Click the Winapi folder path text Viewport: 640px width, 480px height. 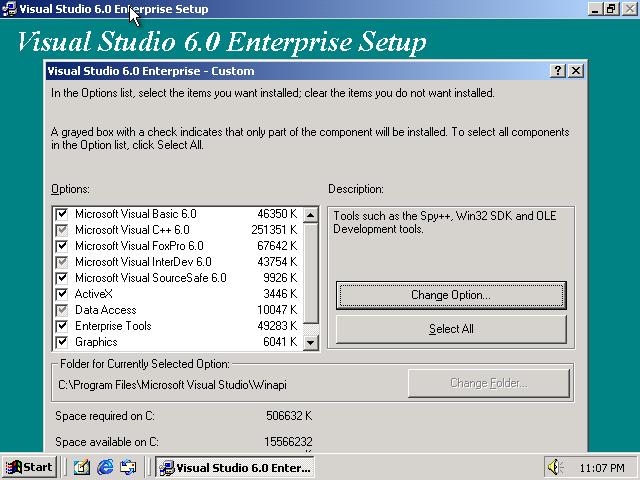(x=172, y=385)
